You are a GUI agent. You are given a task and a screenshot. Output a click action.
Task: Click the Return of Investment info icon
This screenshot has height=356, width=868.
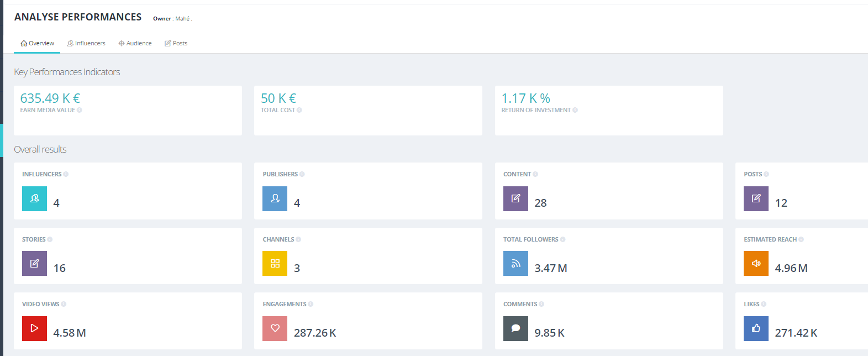[575, 110]
